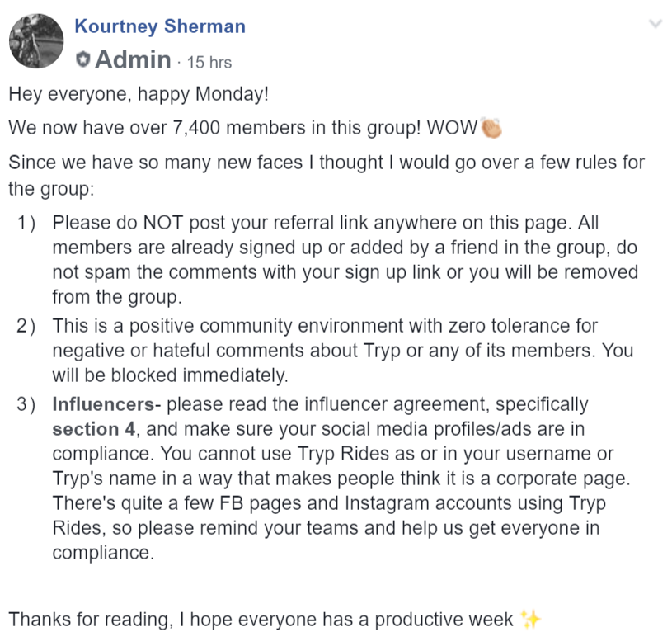Click the bold section 4 text
Viewport: 672px width, 632px height.
[x=94, y=429]
